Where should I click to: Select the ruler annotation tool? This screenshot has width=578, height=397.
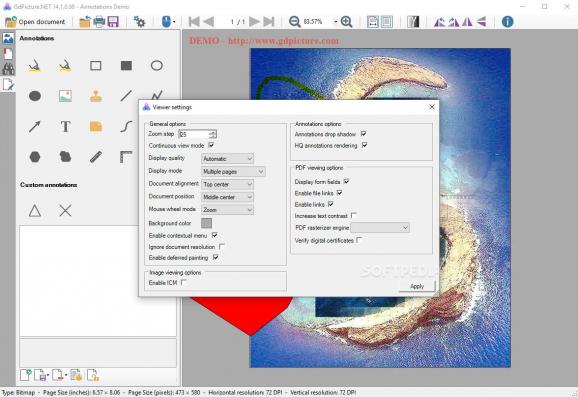(96, 157)
